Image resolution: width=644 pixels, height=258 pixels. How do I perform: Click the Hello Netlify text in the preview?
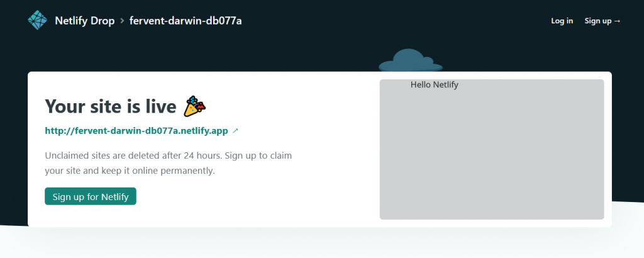click(434, 85)
